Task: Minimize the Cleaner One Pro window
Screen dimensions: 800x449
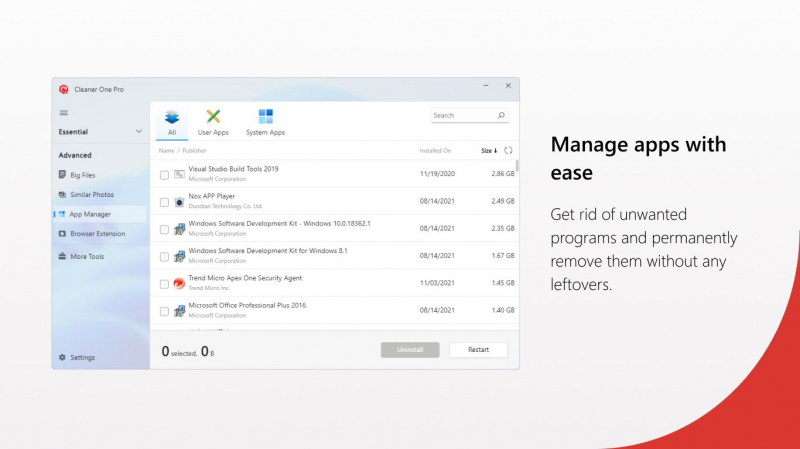Action: click(x=486, y=86)
